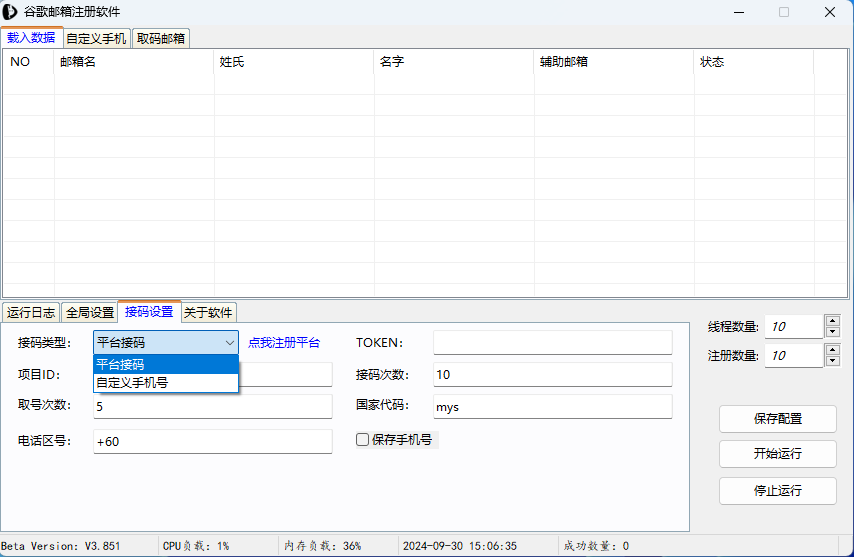Expand the 接码类型 dropdown arrow
The image size is (854, 557).
coord(229,342)
